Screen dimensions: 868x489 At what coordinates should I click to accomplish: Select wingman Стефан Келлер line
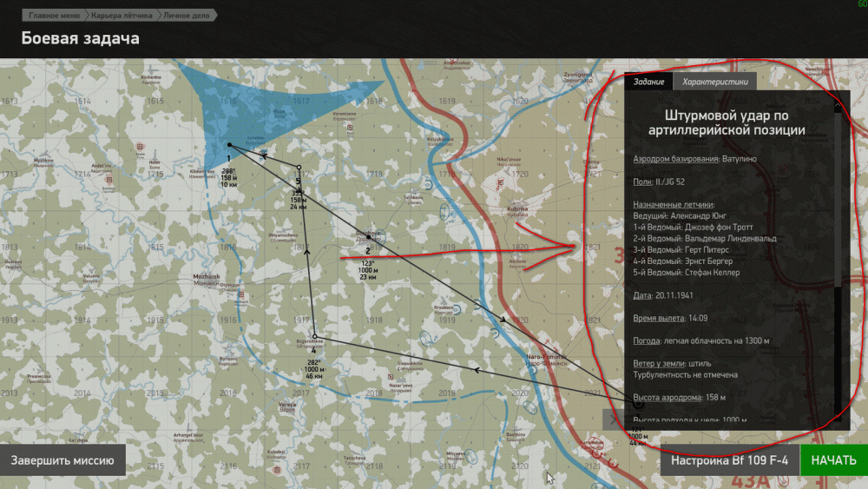[x=686, y=273]
